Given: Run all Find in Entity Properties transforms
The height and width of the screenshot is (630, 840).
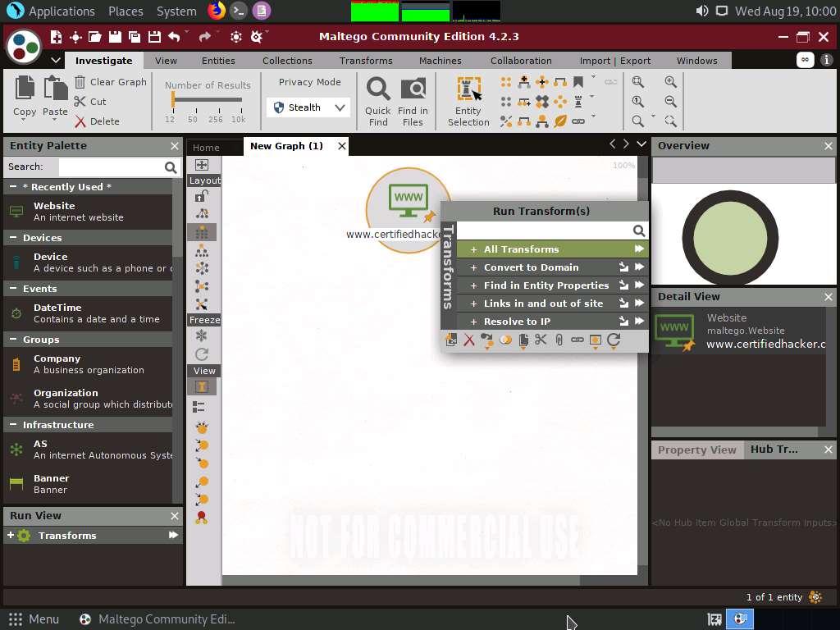Looking at the screenshot, I should [x=639, y=285].
